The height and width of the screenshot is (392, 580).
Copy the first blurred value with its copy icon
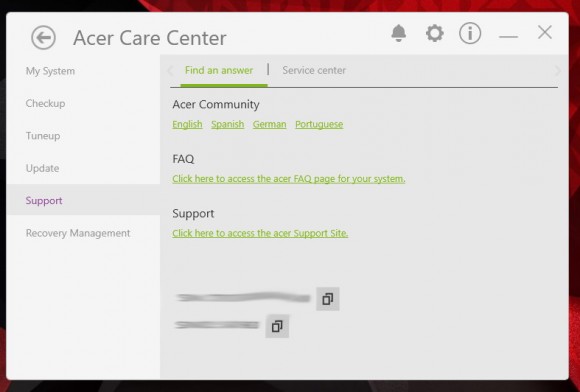click(x=328, y=299)
